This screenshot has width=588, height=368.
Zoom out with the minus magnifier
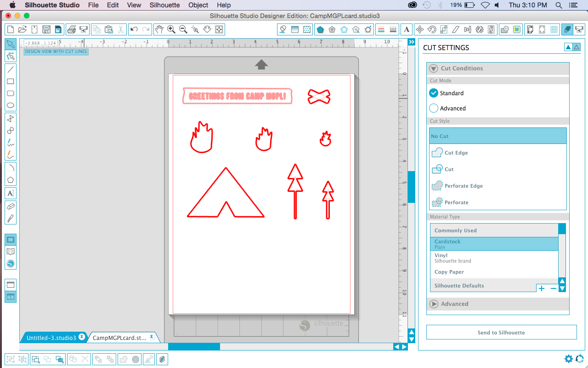tap(183, 29)
